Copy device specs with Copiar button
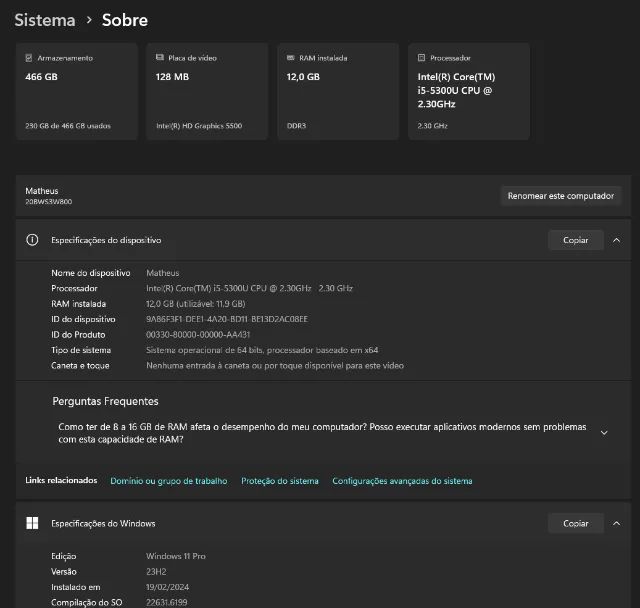640x608 pixels. (575, 240)
